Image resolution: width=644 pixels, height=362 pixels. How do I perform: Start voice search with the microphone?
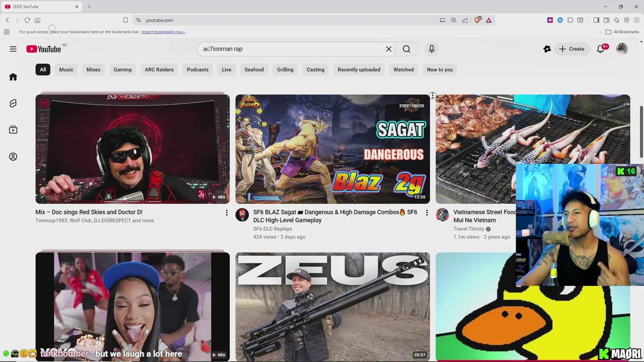[431, 49]
